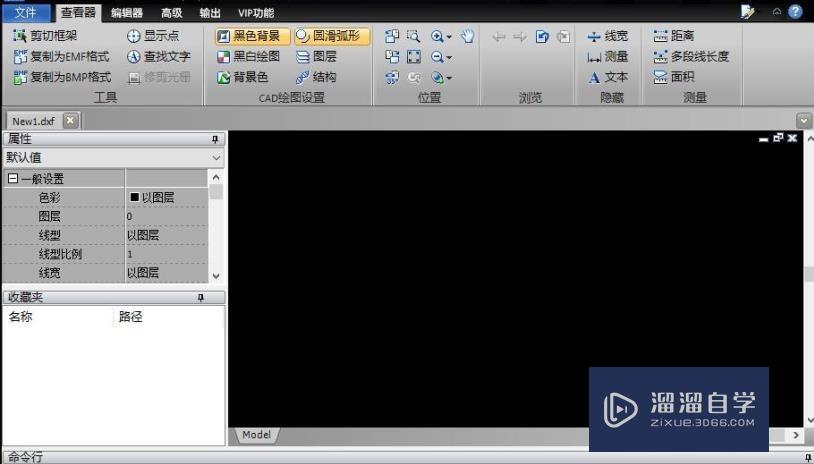Viewport: 814px width, 464px height.
Task: Click 复制为EMF格式 copy tool
Action: tap(61, 57)
